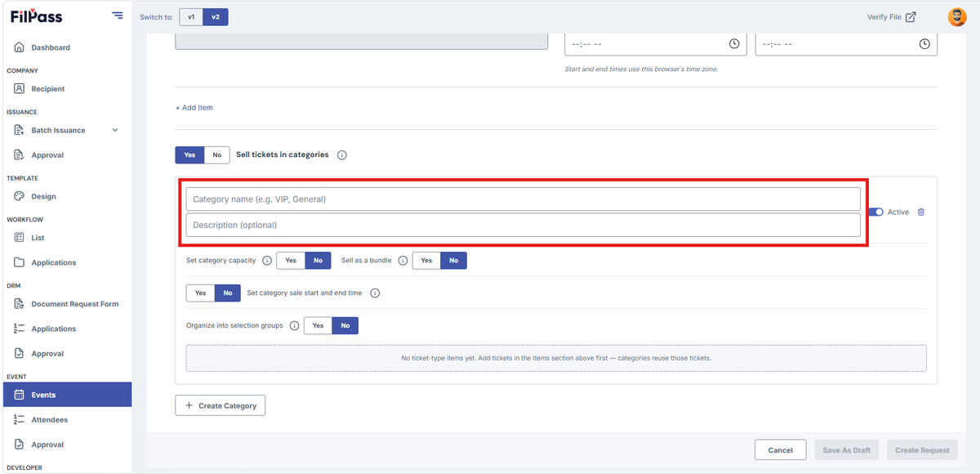
Task: Click the Create Category button
Action: click(220, 405)
